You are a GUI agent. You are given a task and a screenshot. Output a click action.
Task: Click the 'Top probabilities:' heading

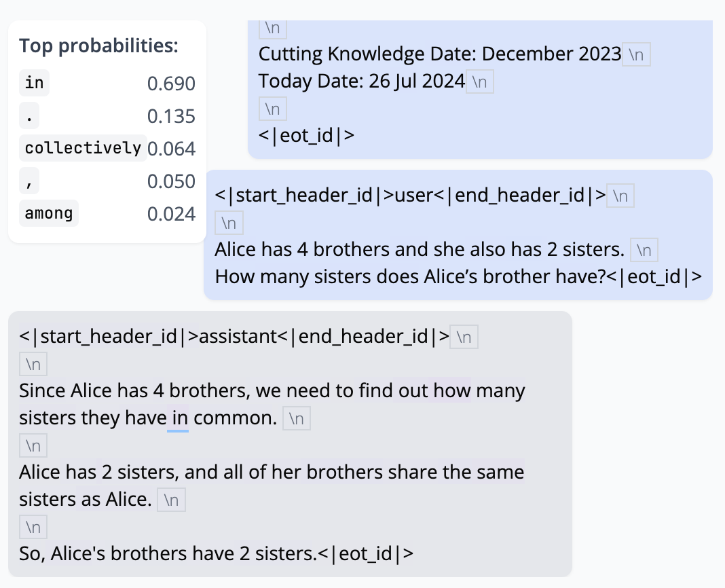[98, 46]
